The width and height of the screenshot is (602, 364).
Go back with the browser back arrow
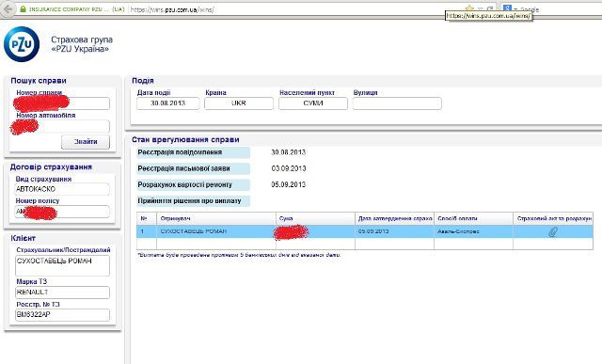click(8, 8)
